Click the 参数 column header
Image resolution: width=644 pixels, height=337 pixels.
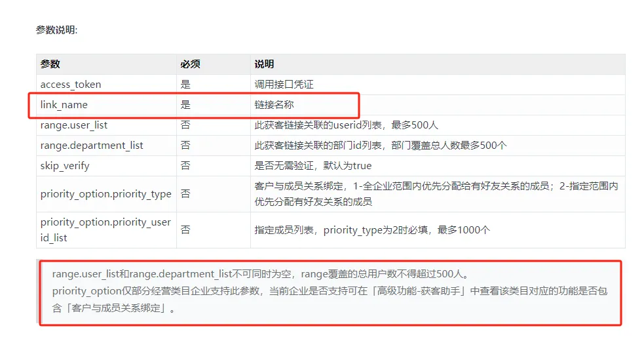pos(50,64)
